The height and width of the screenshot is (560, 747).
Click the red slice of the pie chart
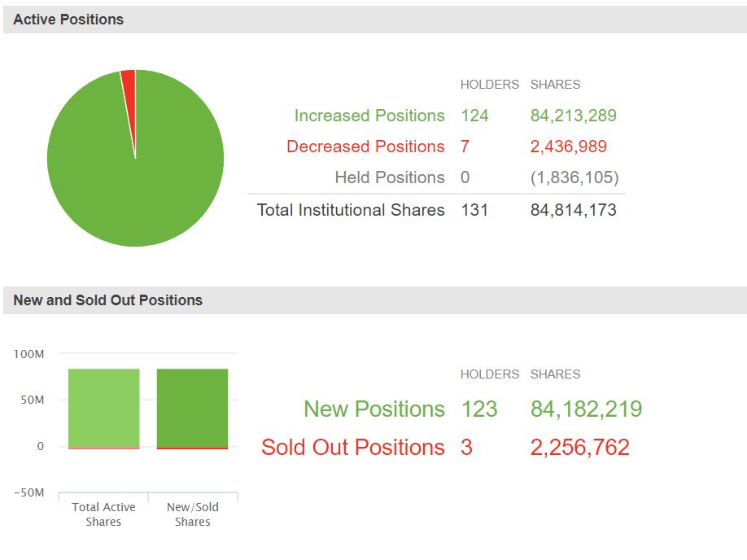point(129,80)
